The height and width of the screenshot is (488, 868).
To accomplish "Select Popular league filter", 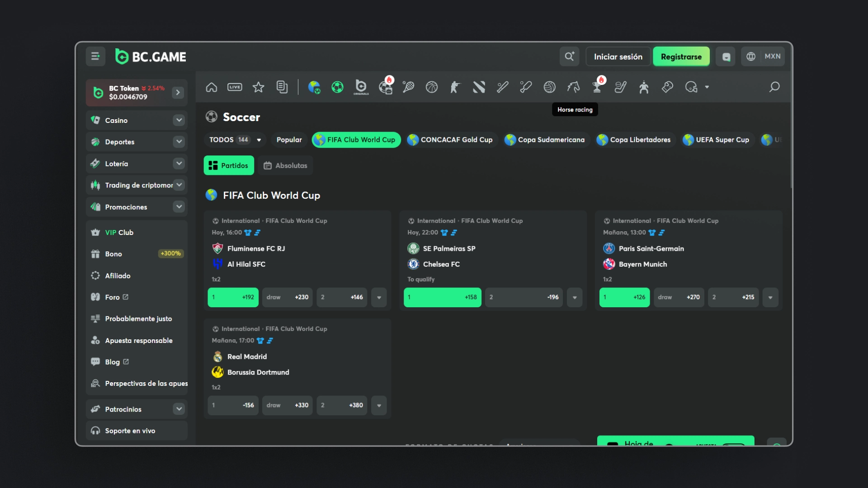I will pyautogui.click(x=289, y=140).
